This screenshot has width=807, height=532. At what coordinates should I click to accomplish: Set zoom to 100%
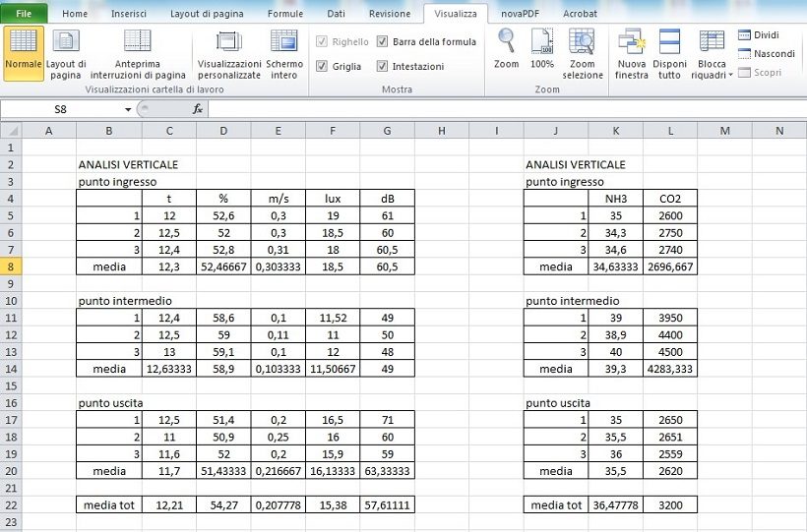[542, 48]
